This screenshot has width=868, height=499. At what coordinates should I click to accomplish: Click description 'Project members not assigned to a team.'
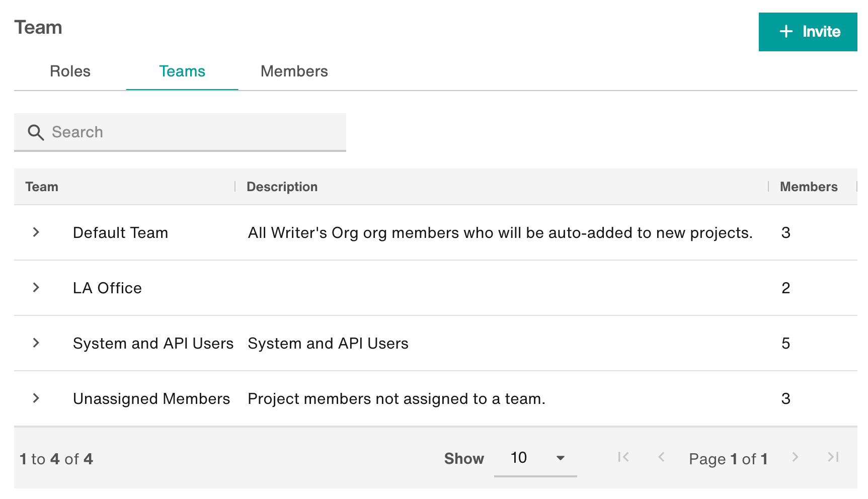click(397, 399)
